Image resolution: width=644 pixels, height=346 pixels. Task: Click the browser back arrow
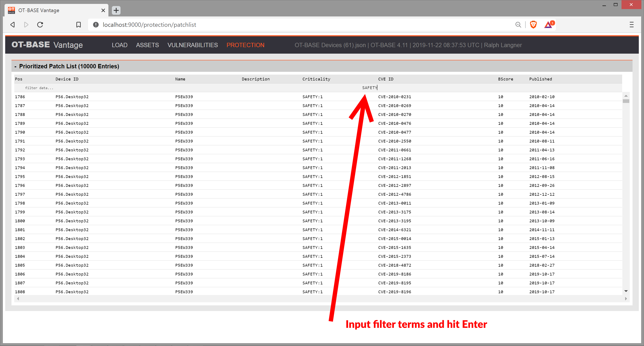coord(13,25)
